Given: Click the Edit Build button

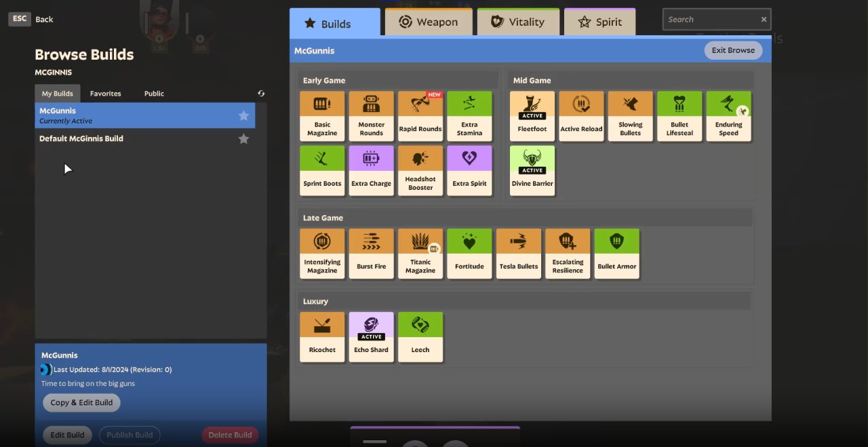Looking at the screenshot, I should [x=67, y=435].
